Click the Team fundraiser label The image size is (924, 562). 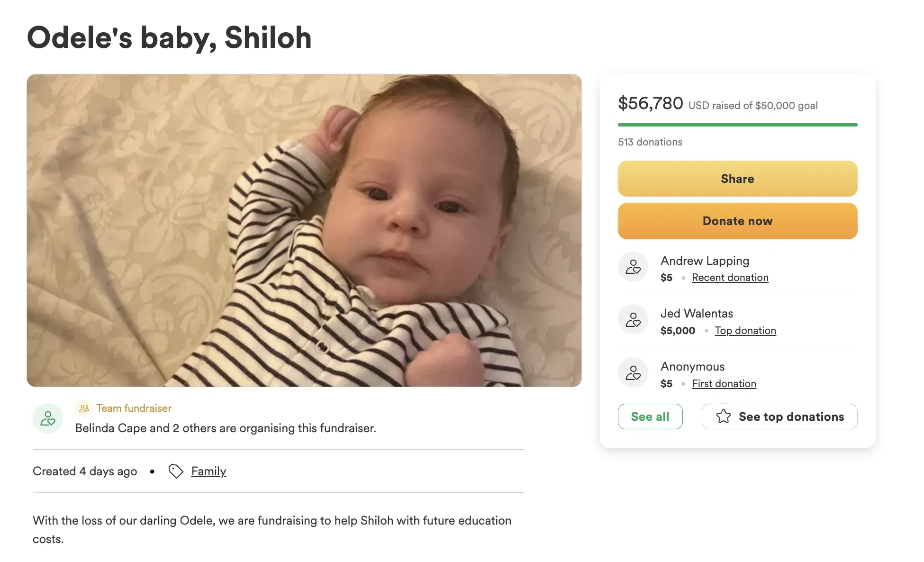tap(134, 408)
